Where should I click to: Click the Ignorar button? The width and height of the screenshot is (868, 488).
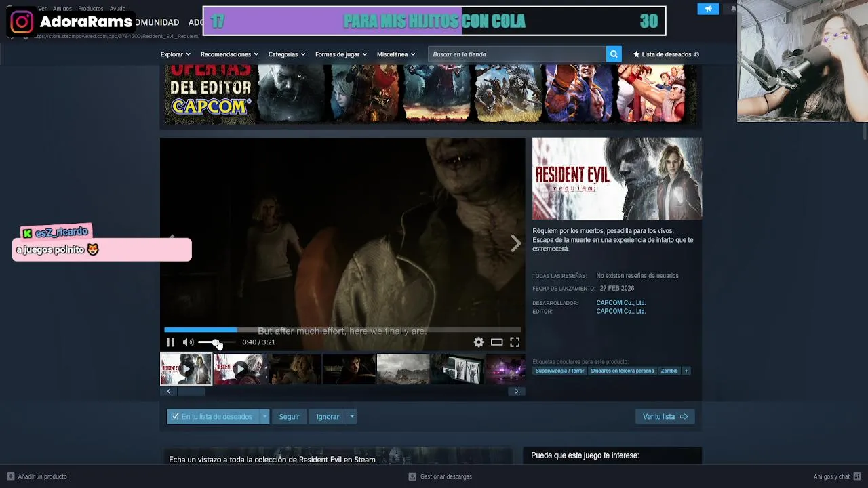coord(328,417)
